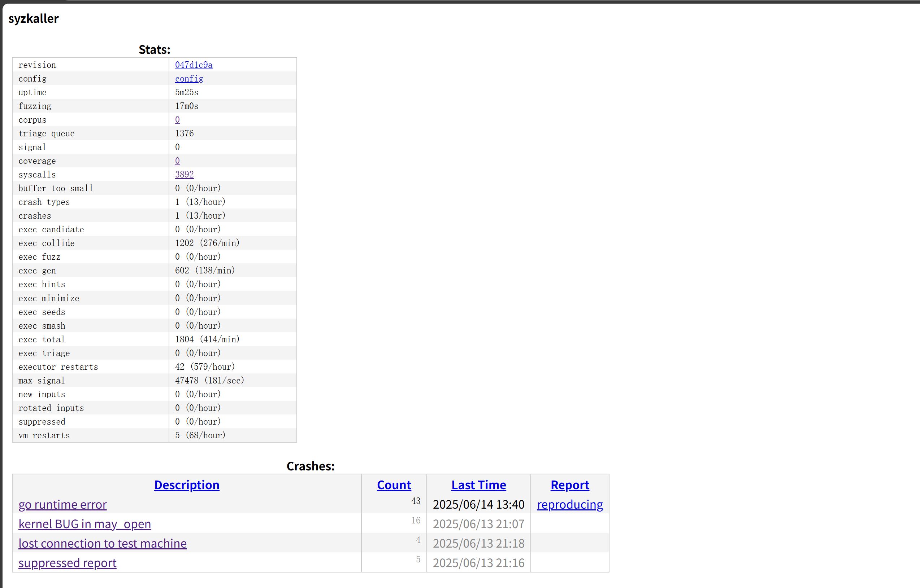Click the triage queue value 1376

tap(184, 133)
